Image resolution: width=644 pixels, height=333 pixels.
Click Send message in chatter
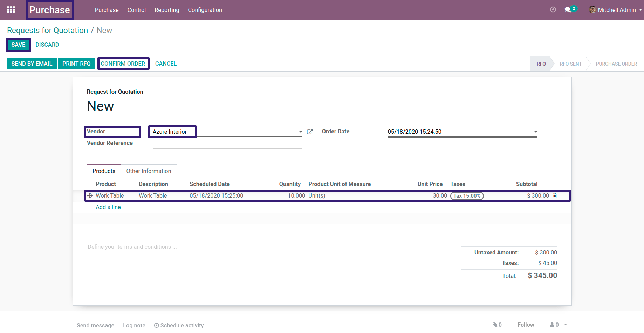[x=95, y=325]
